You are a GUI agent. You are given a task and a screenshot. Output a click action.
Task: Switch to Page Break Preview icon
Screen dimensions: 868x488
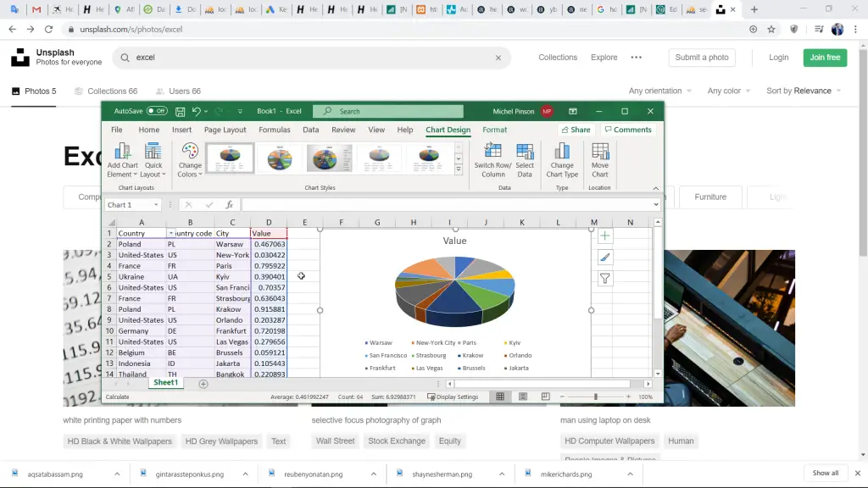click(x=545, y=396)
